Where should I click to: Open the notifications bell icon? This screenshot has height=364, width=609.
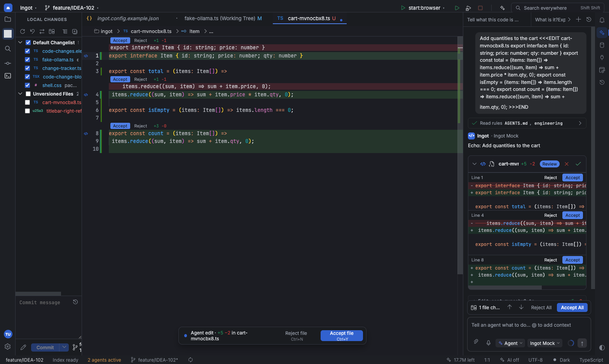[x=602, y=20]
